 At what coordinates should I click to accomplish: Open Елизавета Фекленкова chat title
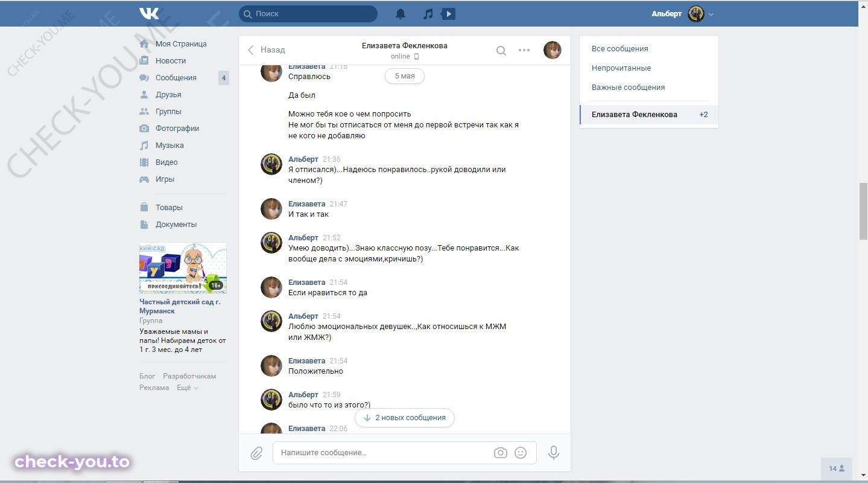(x=405, y=45)
